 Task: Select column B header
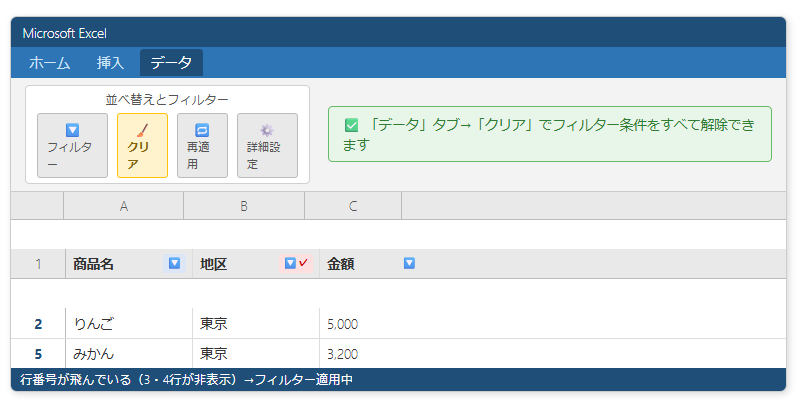pos(243,206)
